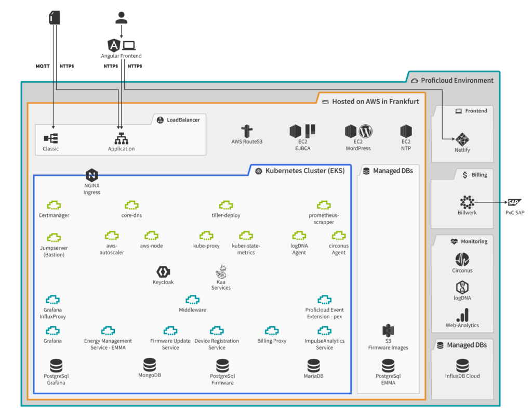Select the Energy Management Service icon
532x413 pixels.
(x=108, y=331)
